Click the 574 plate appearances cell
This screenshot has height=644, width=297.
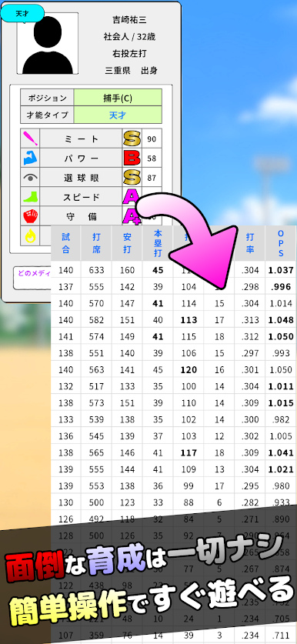96,336
